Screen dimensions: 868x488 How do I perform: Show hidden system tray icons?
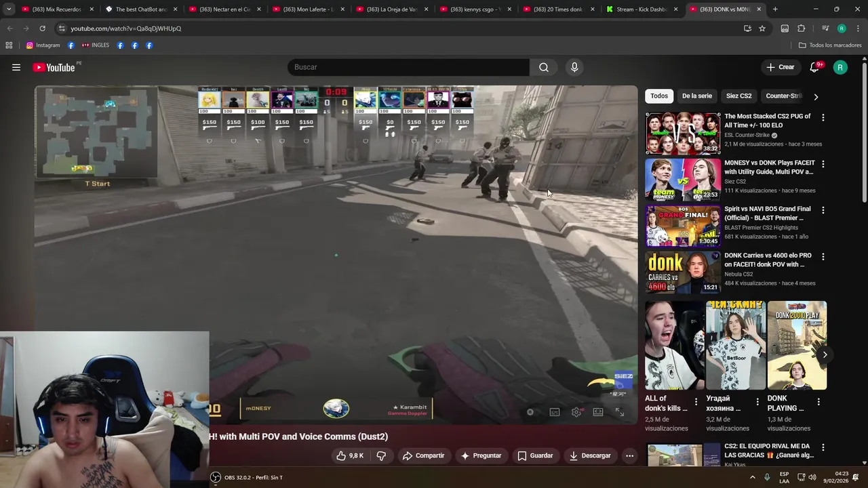(752, 477)
